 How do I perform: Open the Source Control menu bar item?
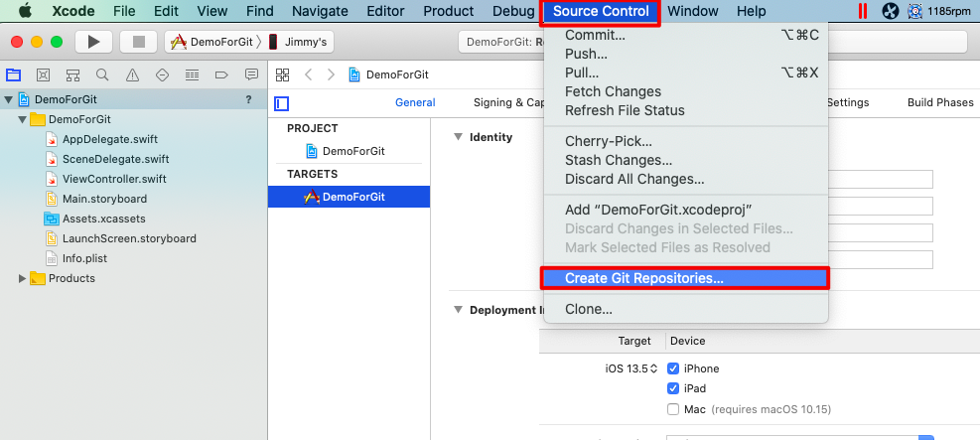click(x=601, y=11)
